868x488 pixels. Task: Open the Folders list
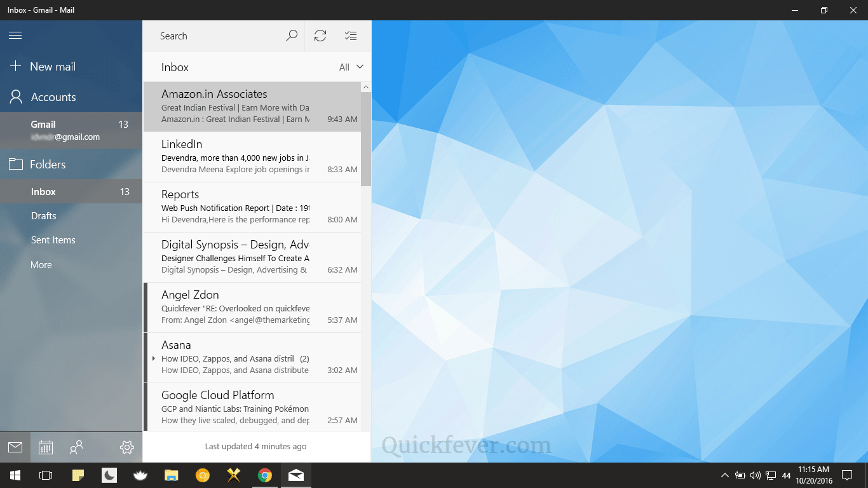(71, 165)
